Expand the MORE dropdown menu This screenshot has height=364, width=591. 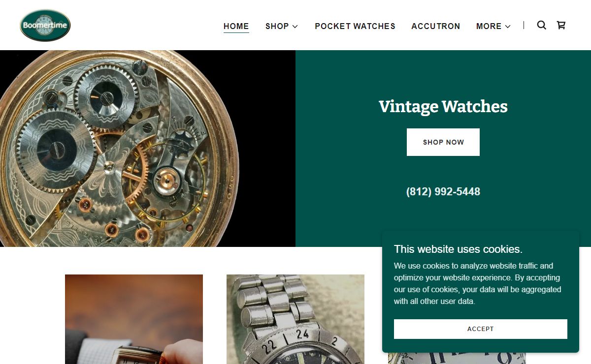click(x=493, y=26)
